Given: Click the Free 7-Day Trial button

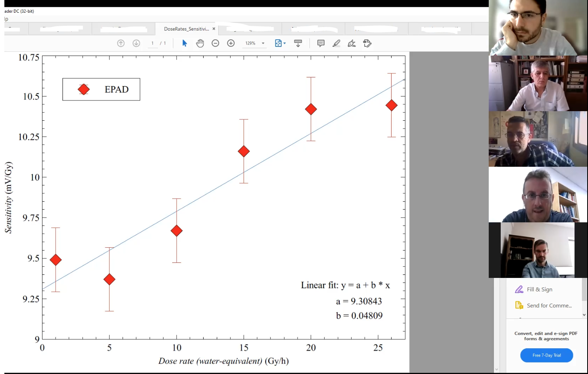Looking at the screenshot, I should [x=546, y=355].
